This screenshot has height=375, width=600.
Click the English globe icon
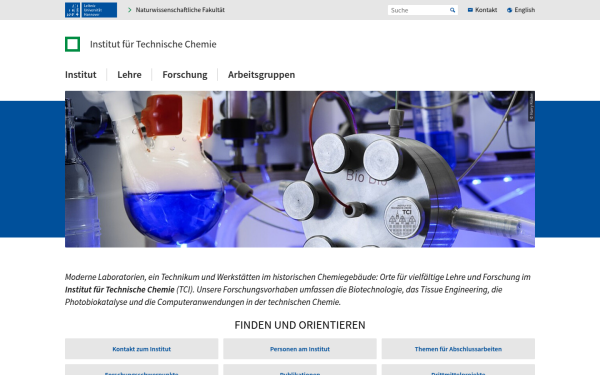pyautogui.click(x=509, y=10)
